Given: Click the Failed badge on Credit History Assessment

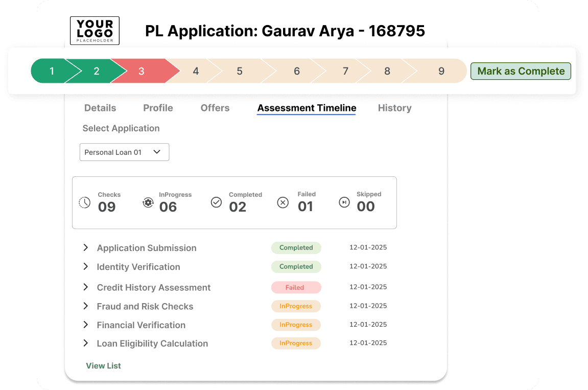Looking at the screenshot, I should coord(296,287).
